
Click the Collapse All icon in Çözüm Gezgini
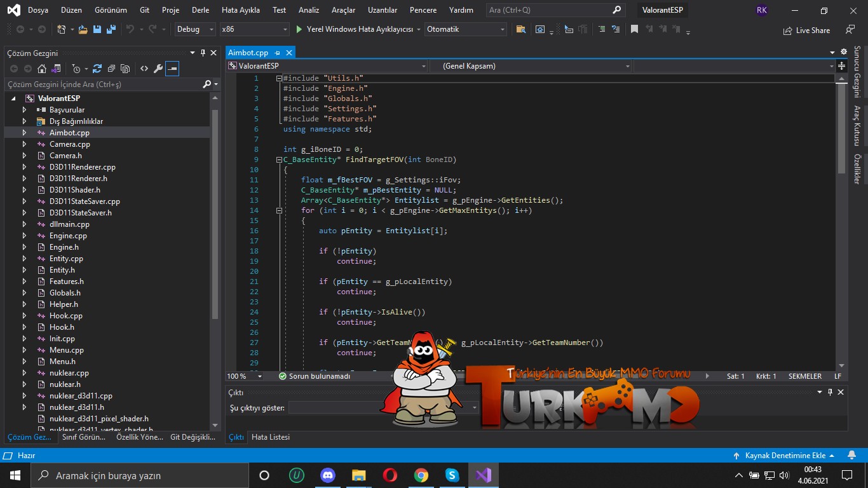(x=111, y=69)
